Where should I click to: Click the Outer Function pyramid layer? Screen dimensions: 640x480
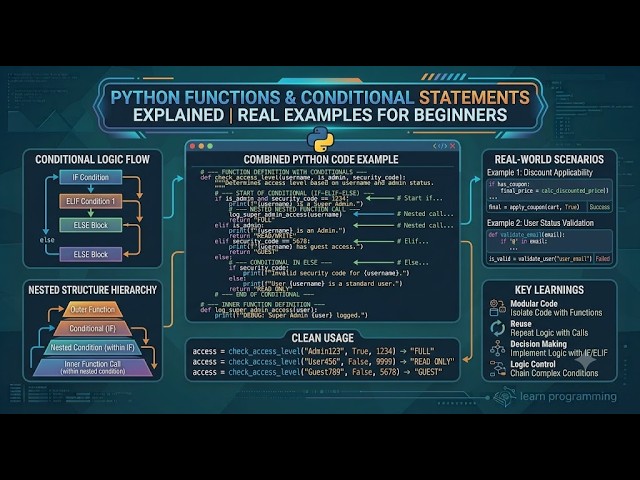(x=93, y=309)
